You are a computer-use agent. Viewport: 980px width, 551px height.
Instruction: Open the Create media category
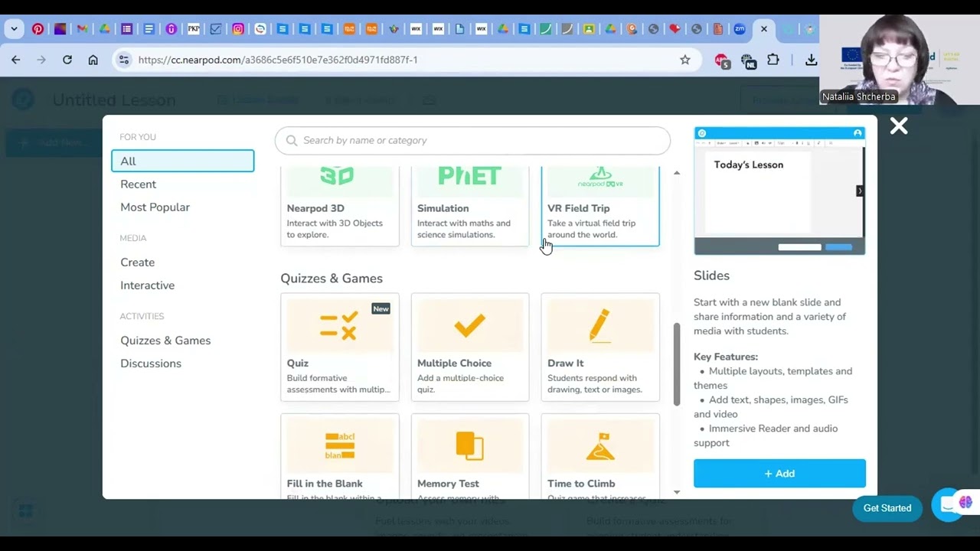137,262
